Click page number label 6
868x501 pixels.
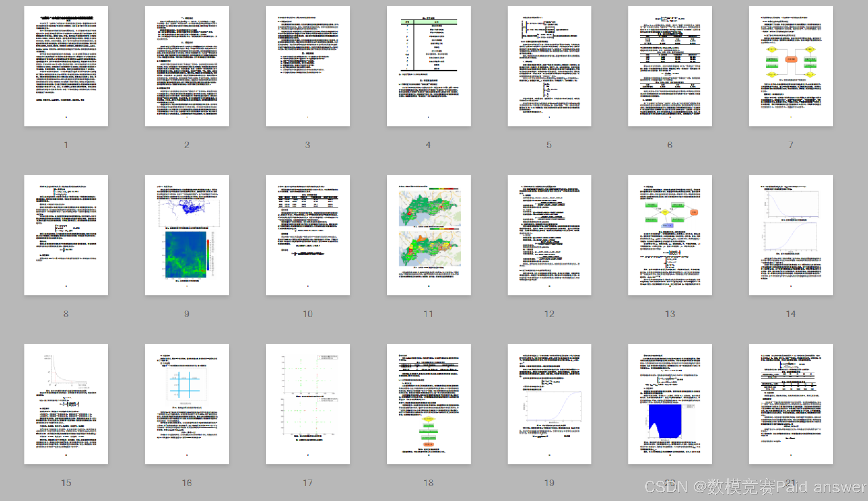[x=670, y=145]
